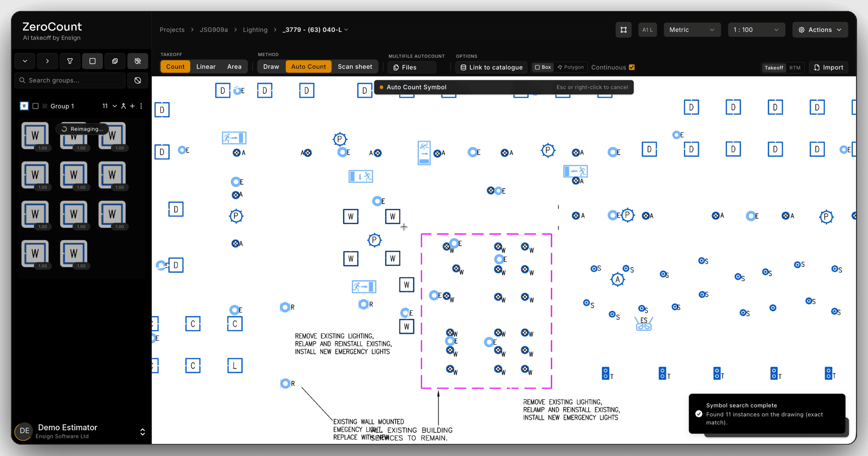Screen dimensions: 868x456
Task: Switch to RTM mode
Action: click(x=795, y=68)
